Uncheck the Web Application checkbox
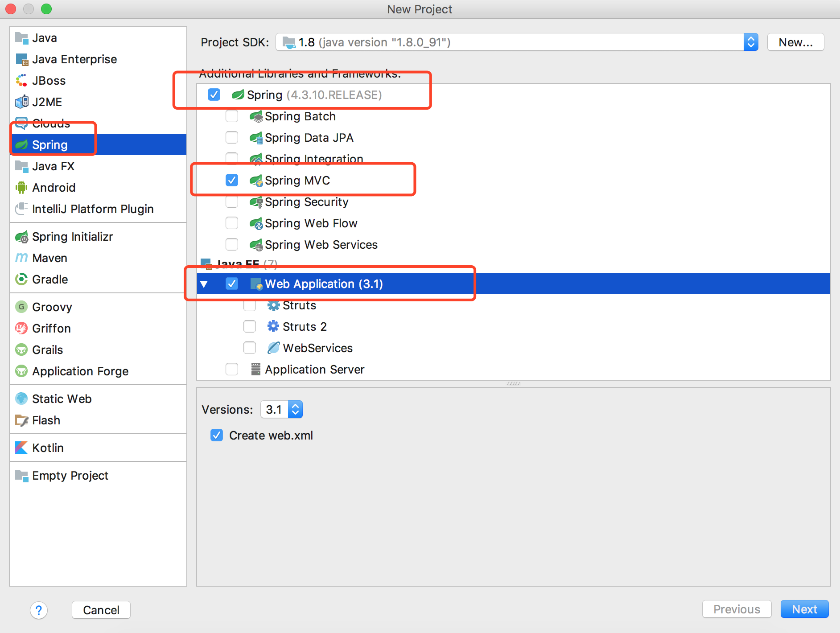This screenshot has width=840, height=633. (232, 284)
